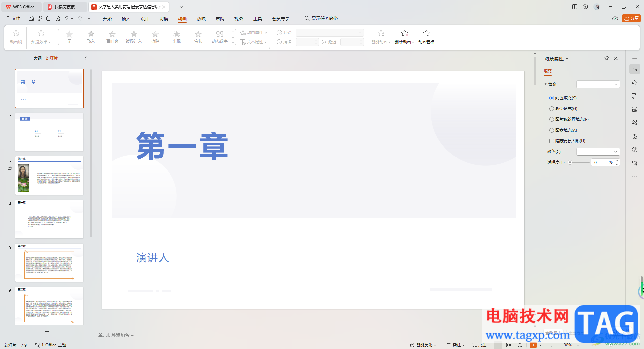644x349 pixels.
Task: Select 纯色填充 solid fill radio button
Action: [552, 98]
